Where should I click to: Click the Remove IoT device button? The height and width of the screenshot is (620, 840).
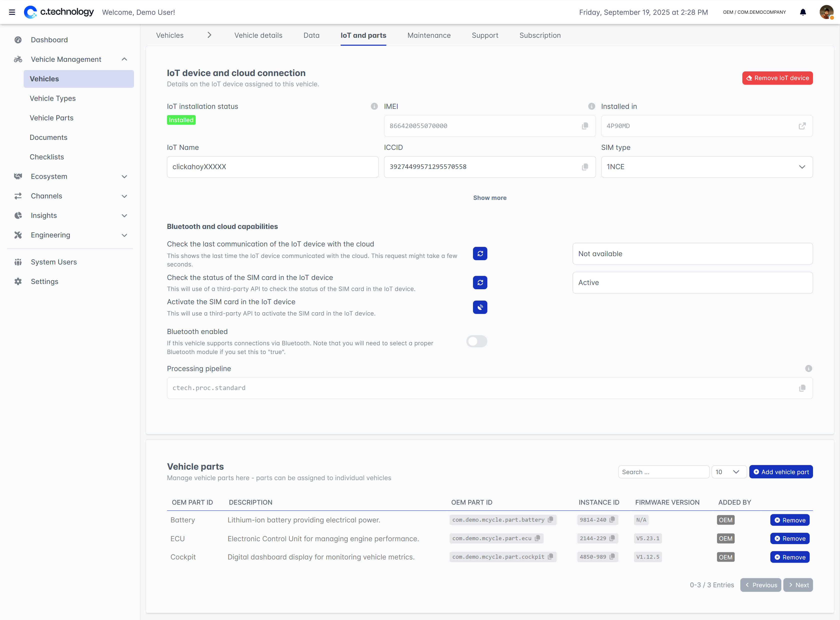pyautogui.click(x=777, y=78)
